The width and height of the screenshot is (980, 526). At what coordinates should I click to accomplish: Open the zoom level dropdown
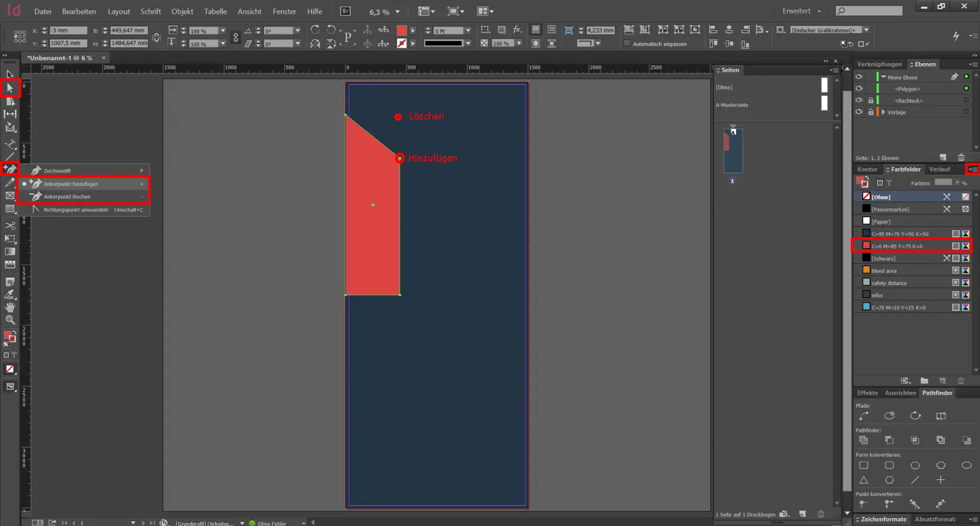pos(397,12)
